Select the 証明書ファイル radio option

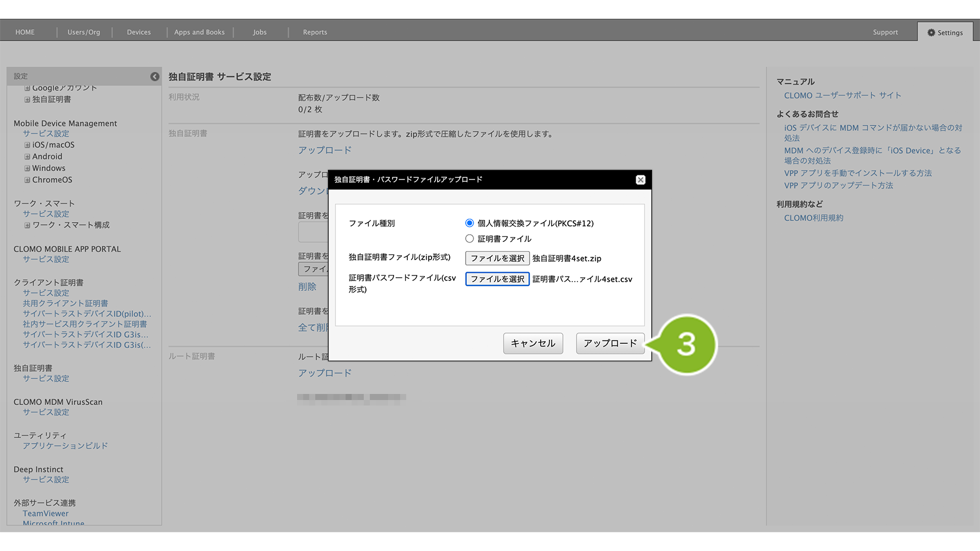pos(470,239)
